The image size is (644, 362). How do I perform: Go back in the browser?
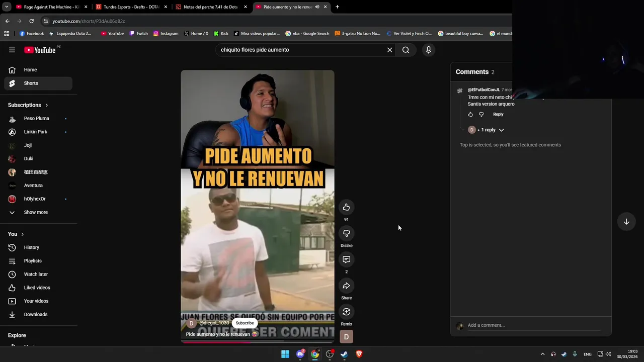7,21
